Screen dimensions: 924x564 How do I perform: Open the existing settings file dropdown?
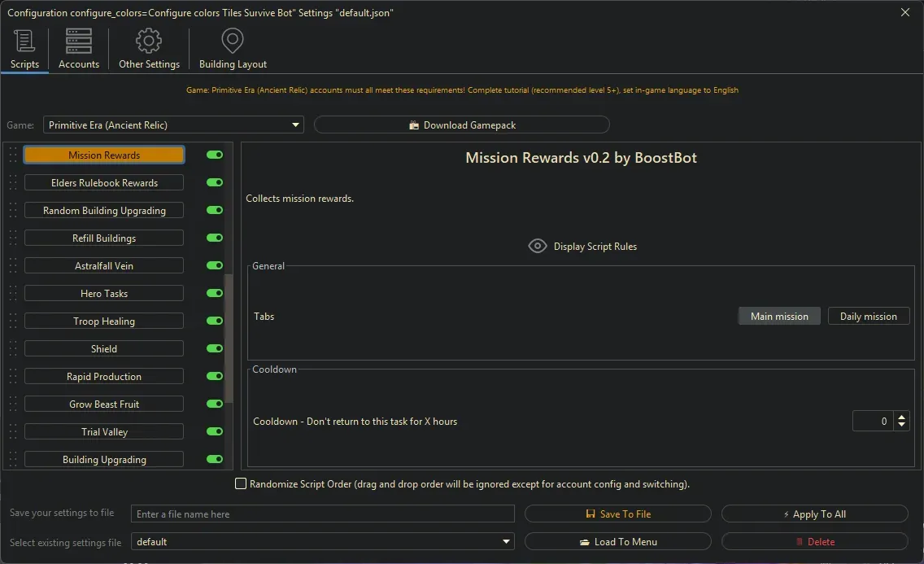tap(507, 542)
